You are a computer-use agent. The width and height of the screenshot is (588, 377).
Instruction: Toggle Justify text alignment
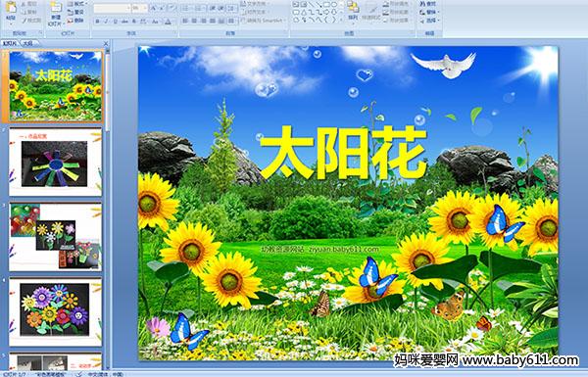213,21
